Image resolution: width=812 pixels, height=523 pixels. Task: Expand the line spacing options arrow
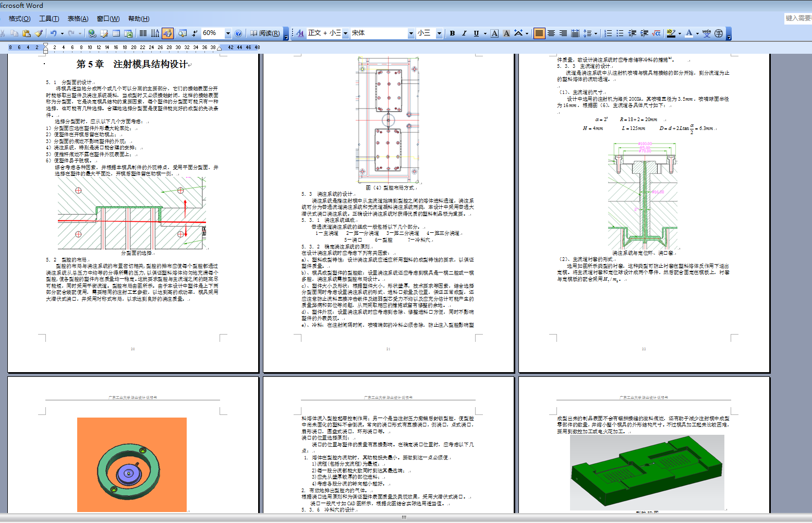pyautogui.click(x=596, y=33)
